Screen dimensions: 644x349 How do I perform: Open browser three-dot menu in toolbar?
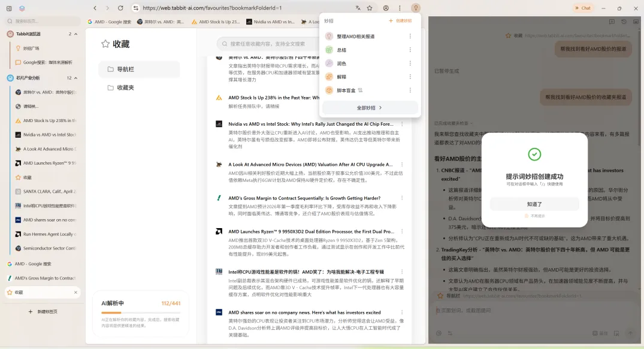[x=400, y=8]
